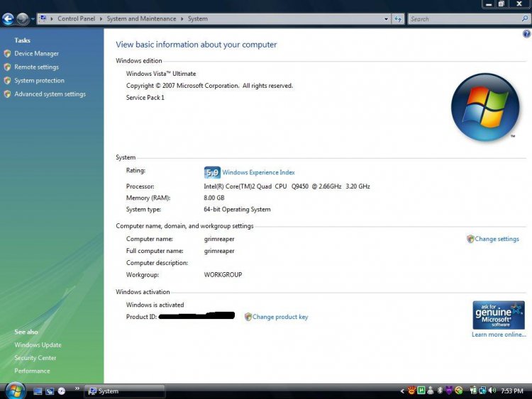Screen dimensions: 532x399
Task: Click the green and yellow round tray icon
Action: (459, 390)
